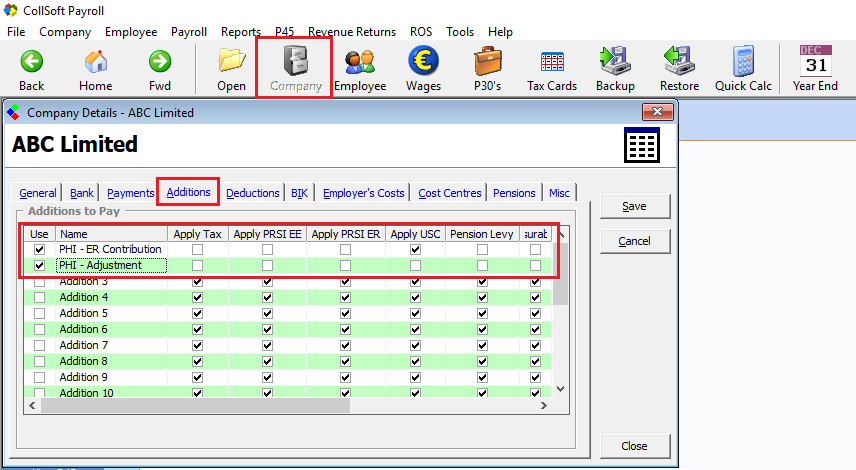Image resolution: width=856 pixels, height=470 pixels.
Task: Switch to the Pensions tab
Action: (x=514, y=193)
